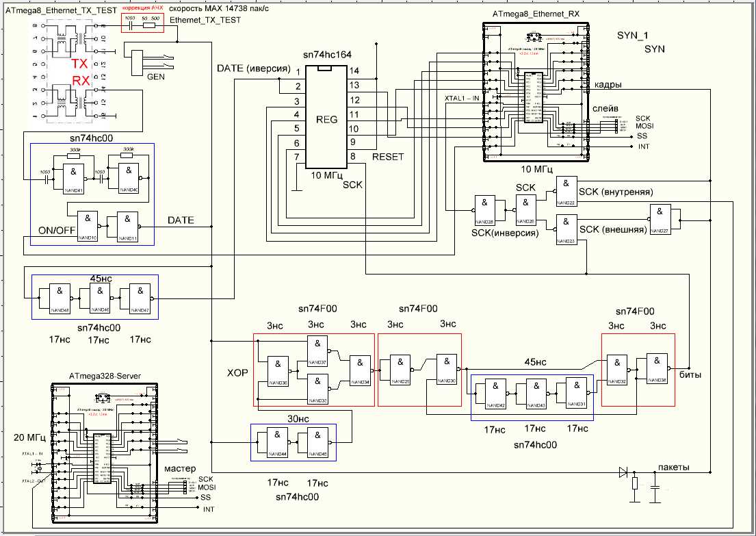Click the ON/OFF label
Screen dimensions: 756x536
(57, 230)
